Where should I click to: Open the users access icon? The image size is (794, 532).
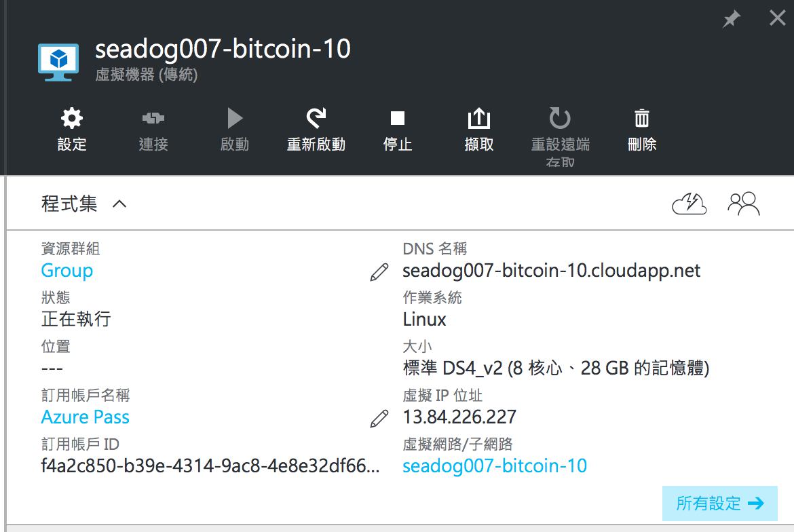tap(743, 204)
